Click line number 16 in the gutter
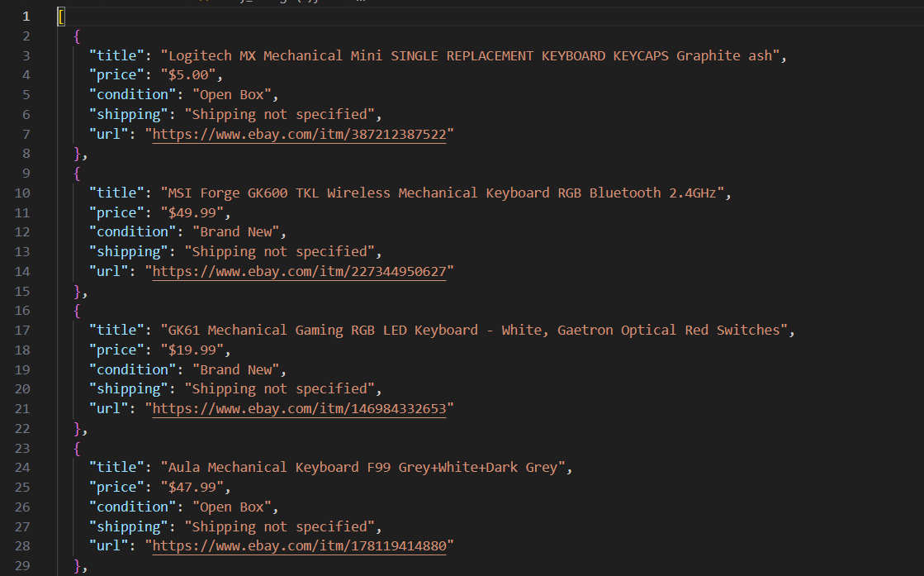 (22, 311)
